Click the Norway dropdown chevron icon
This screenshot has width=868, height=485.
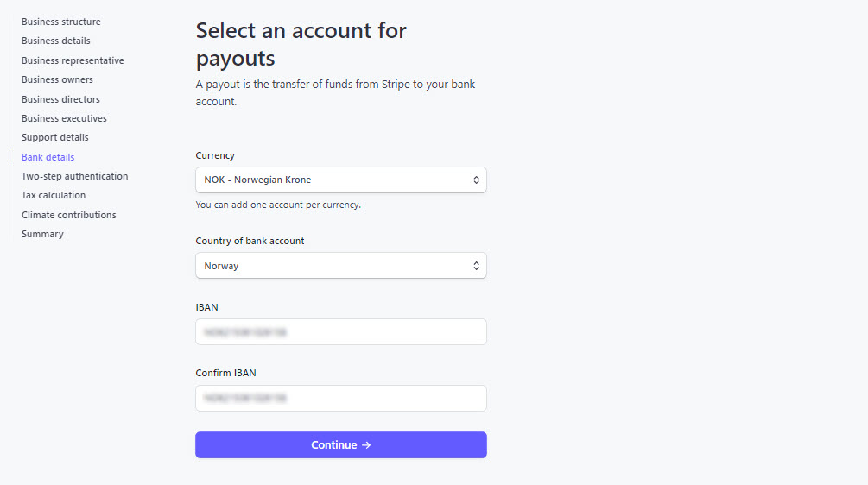[x=476, y=266]
